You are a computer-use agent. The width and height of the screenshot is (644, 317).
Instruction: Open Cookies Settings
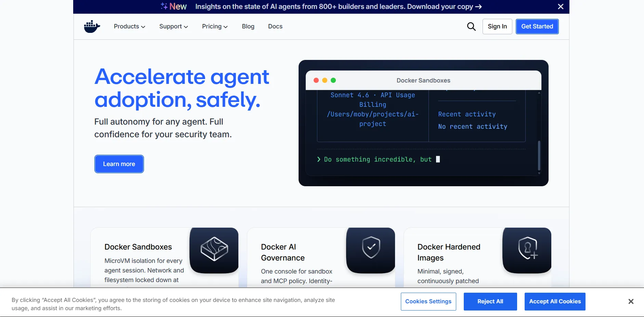click(428, 301)
